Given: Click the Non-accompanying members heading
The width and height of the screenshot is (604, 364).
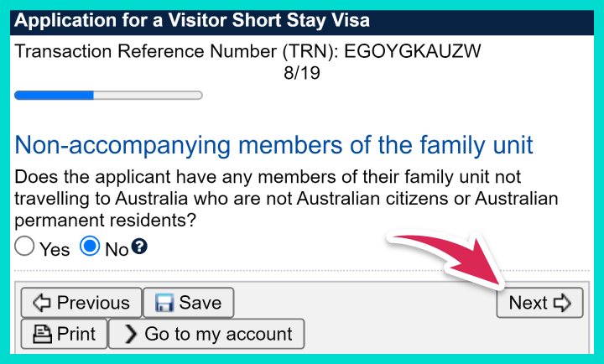Looking at the screenshot, I should pyautogui.click(x=273, y=144).
